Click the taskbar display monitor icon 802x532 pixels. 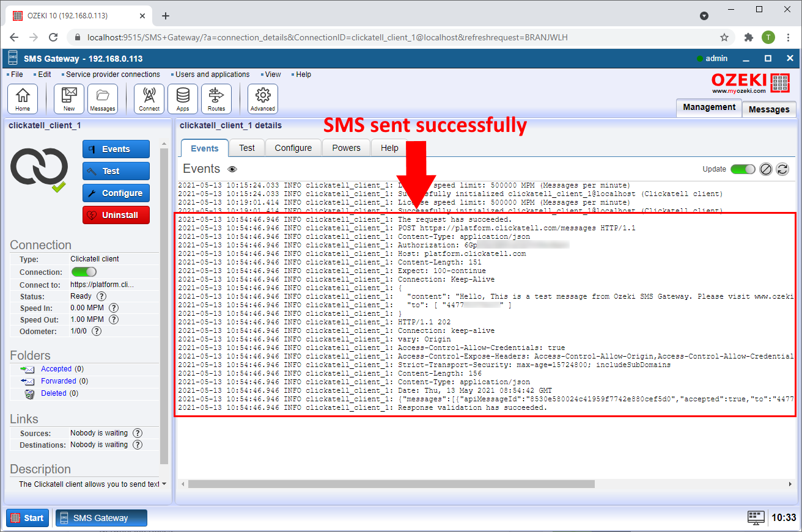click(x=756, y=517)
